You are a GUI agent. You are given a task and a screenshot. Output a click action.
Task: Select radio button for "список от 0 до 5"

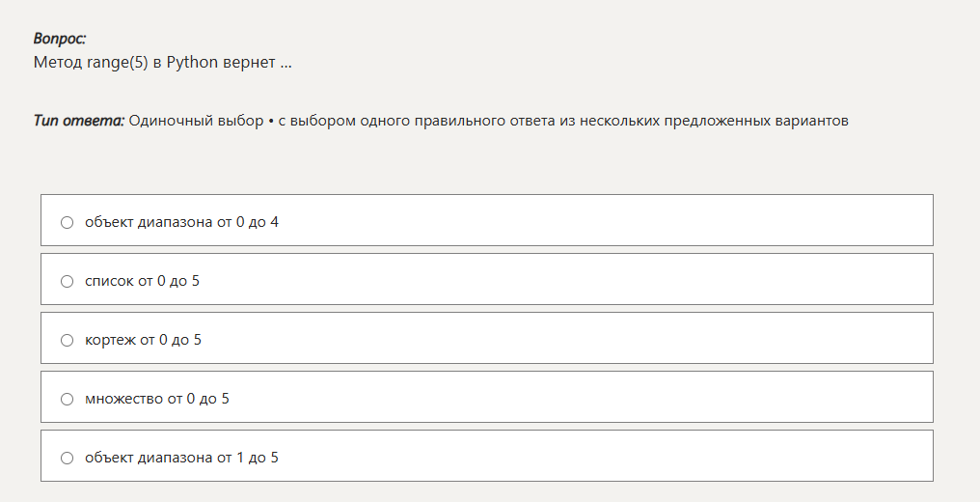67,281
